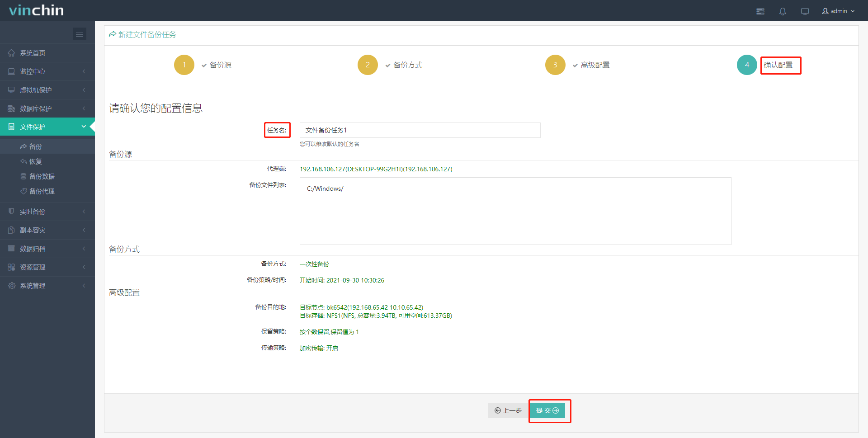This screenshot has width=868, height=438.
Task: Go to 系统首页 in sidebar
Action: (47, 53)
